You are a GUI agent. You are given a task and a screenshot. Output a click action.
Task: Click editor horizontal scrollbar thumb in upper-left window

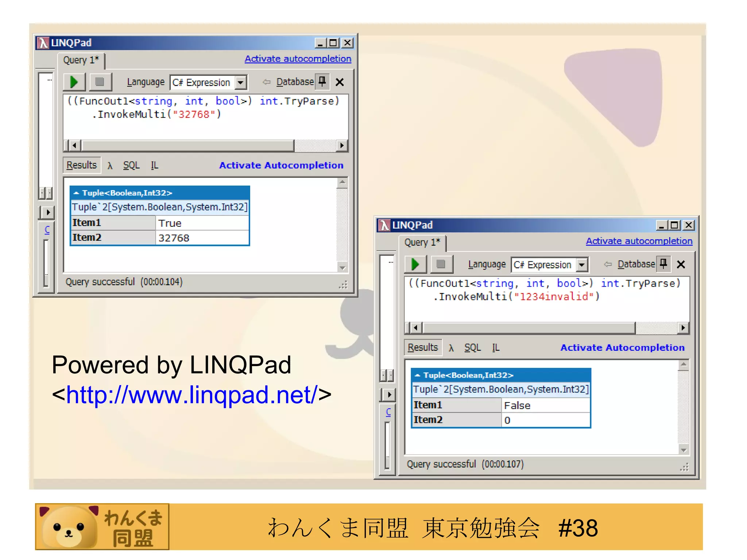(x=188, y=146)
